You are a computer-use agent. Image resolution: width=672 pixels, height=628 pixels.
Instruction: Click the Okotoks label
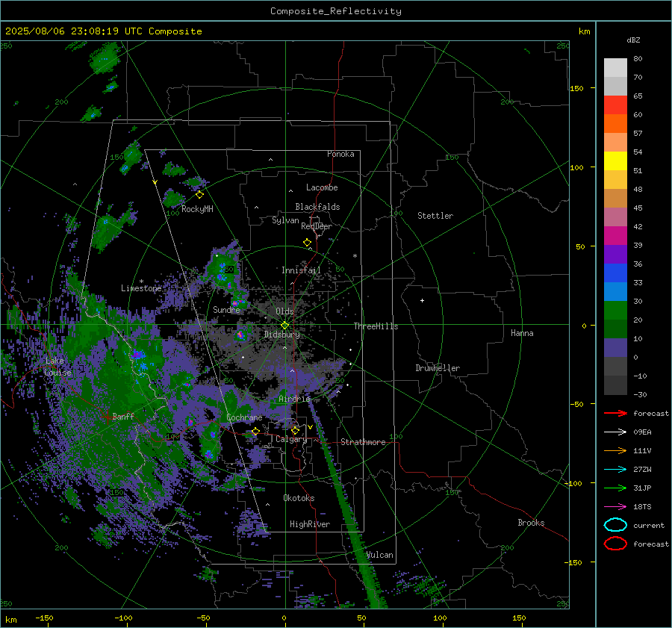[x=299, y=498]
